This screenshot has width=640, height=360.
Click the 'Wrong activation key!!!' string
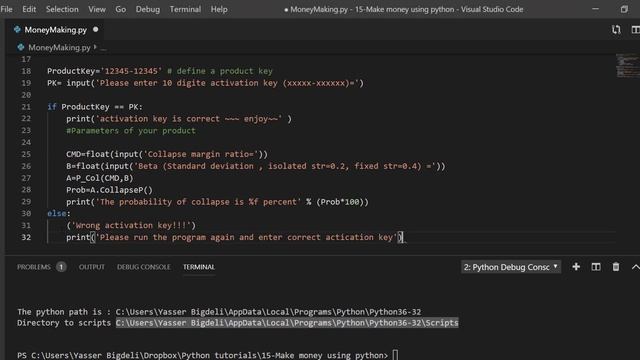pyautogui.click(x=131, y=225)
